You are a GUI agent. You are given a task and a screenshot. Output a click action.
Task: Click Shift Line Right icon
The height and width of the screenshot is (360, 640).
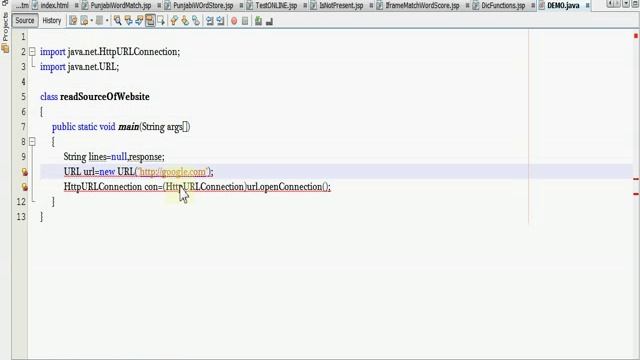[220, 21]
